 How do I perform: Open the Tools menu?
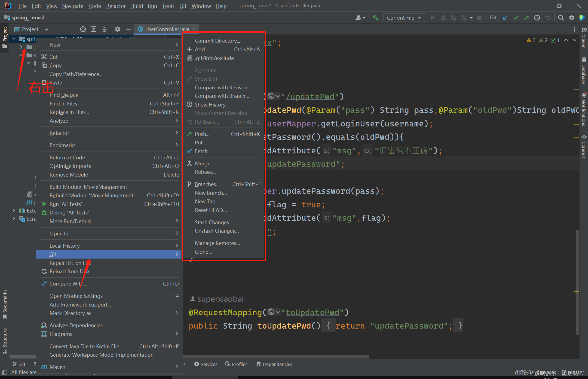pos(168,6)
